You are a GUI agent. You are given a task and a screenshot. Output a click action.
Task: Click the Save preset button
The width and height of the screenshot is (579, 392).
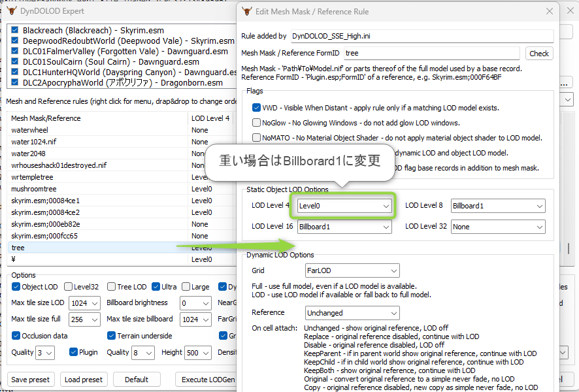pyautogui.click(x=30, y=380)
